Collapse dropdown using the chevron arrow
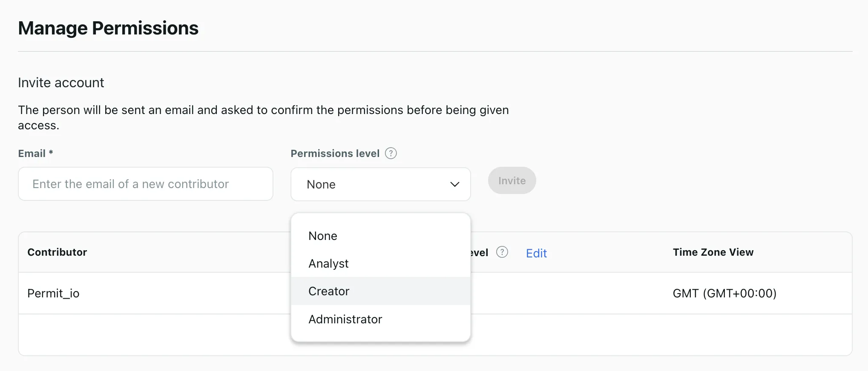 pyautogui.click(x=454, y=184)
